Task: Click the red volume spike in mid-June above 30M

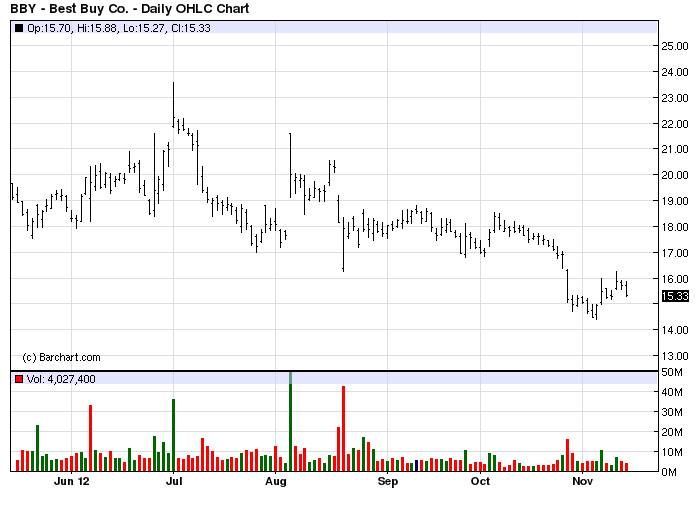Action: [91, 438]
